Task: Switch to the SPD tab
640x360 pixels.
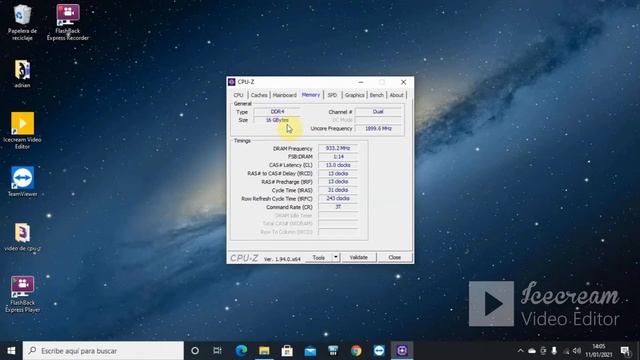Action: pos(332,95)
